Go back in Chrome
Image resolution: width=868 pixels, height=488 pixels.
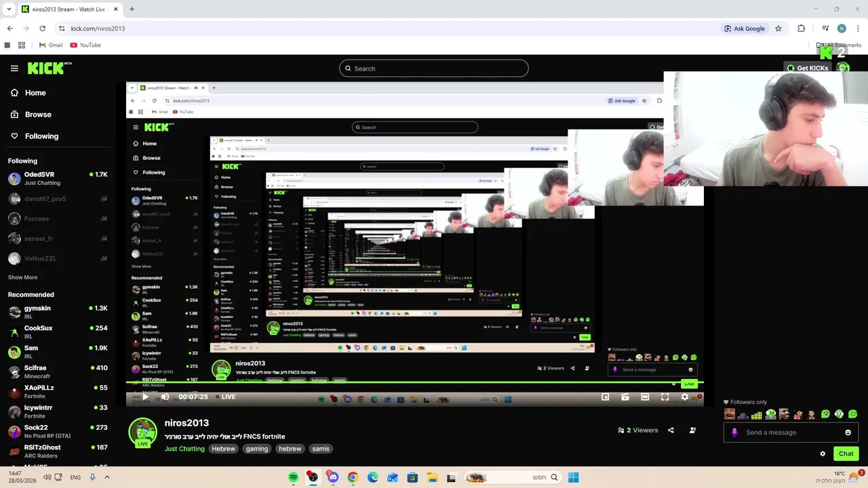[9, 28]
